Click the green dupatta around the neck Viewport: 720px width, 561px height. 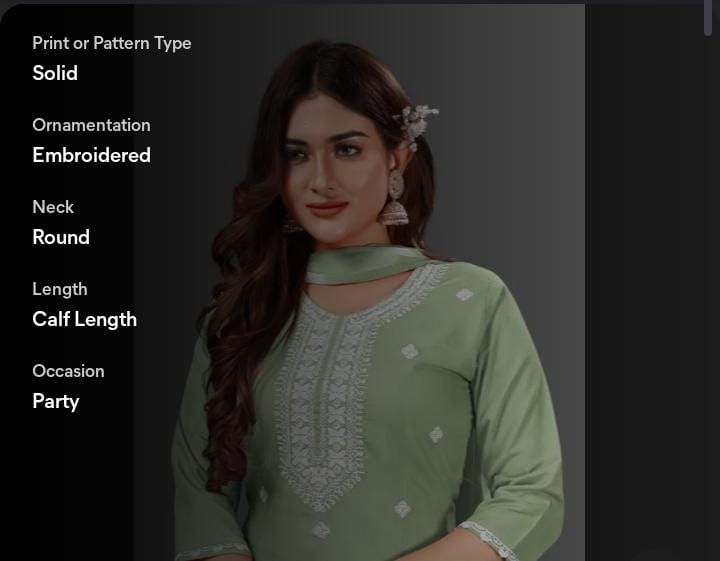(363, 265)
